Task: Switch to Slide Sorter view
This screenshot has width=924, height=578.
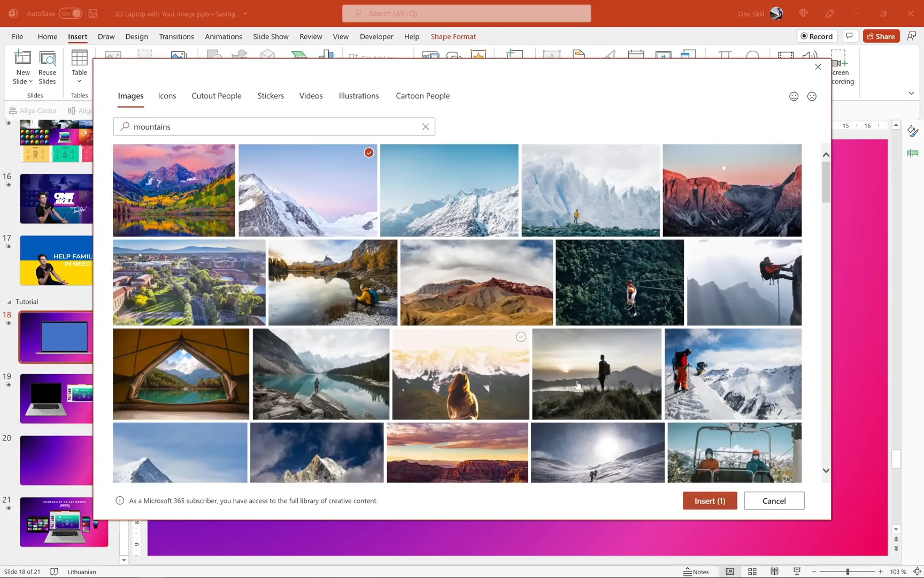Action: [x=752, y=572]
